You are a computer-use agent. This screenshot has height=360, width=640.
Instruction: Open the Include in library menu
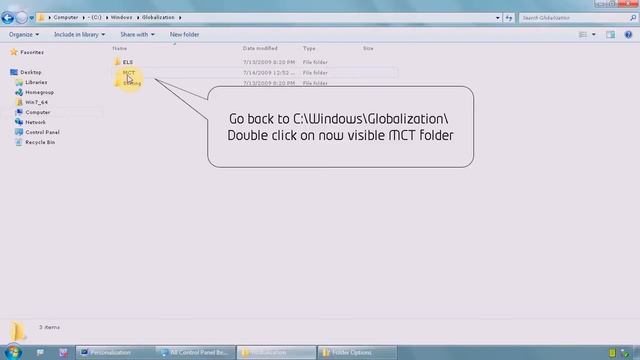pyautogui.click(x=79, y=35)
